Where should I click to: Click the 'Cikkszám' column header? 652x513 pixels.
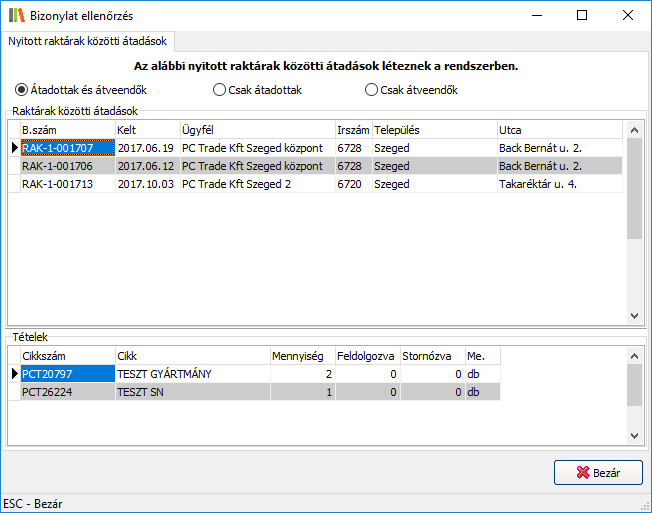(66, 355)
